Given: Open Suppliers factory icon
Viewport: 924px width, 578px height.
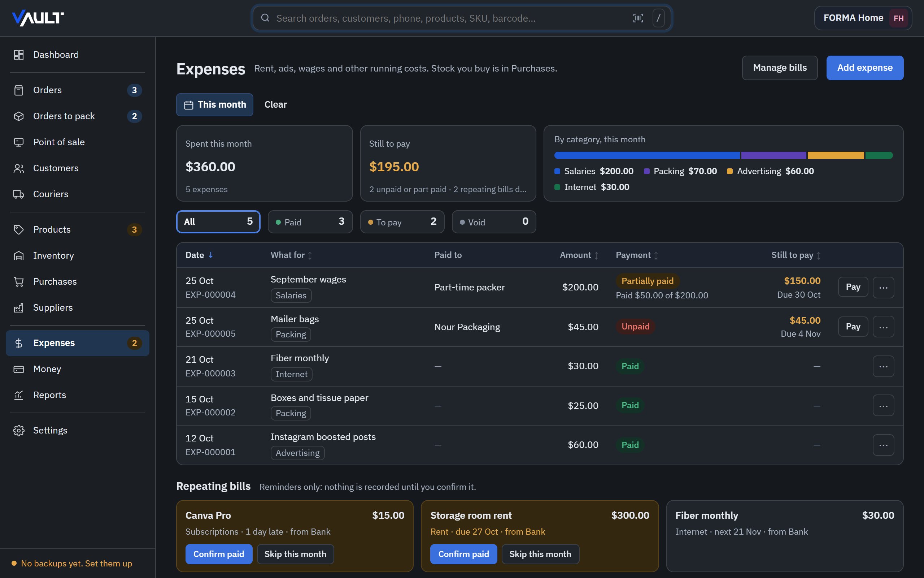Looking at the screenshot, I should click(x=19, y=307).
